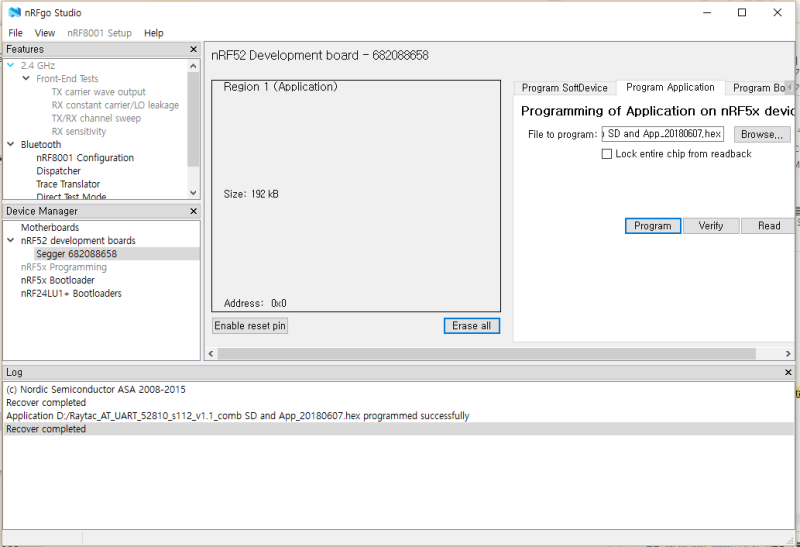Switch to Program SoftDevice tab
This screenshot has height=547, width=800.
coord(564,88)
